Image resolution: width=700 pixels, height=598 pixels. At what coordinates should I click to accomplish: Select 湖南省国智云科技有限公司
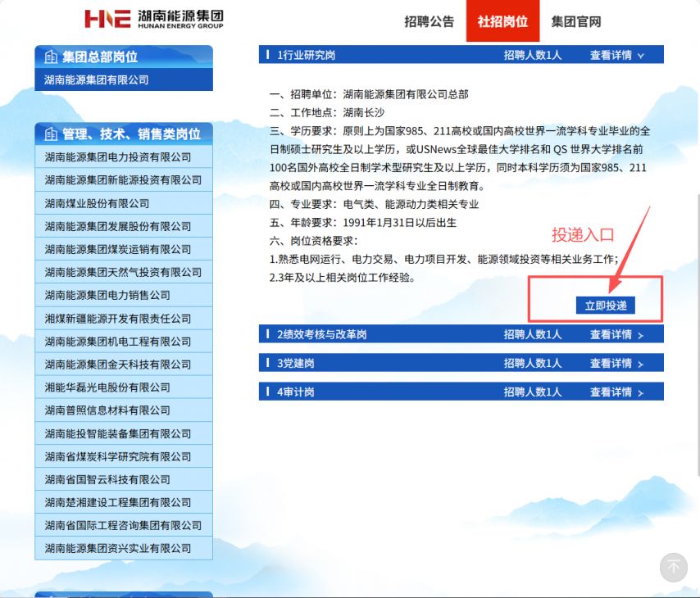point(124,479)
